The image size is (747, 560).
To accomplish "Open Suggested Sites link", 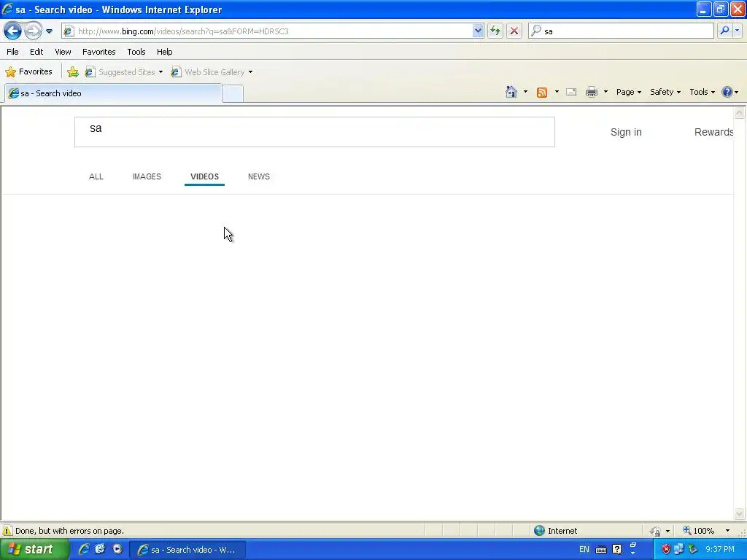I will pos(121,72).
